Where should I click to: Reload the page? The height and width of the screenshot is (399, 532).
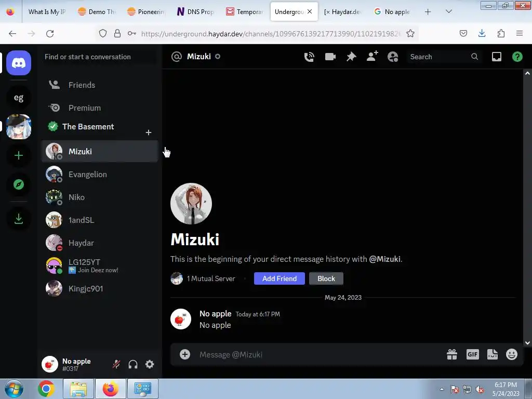(x=50, y=34)
